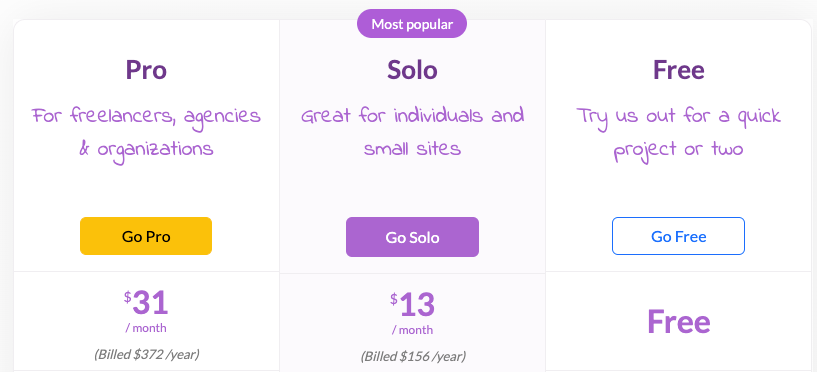Image resolution: width=817 pixels, height=372 pixels.
Task: Click the 'Billed $372 /year' note
Action: coord(146,354)
